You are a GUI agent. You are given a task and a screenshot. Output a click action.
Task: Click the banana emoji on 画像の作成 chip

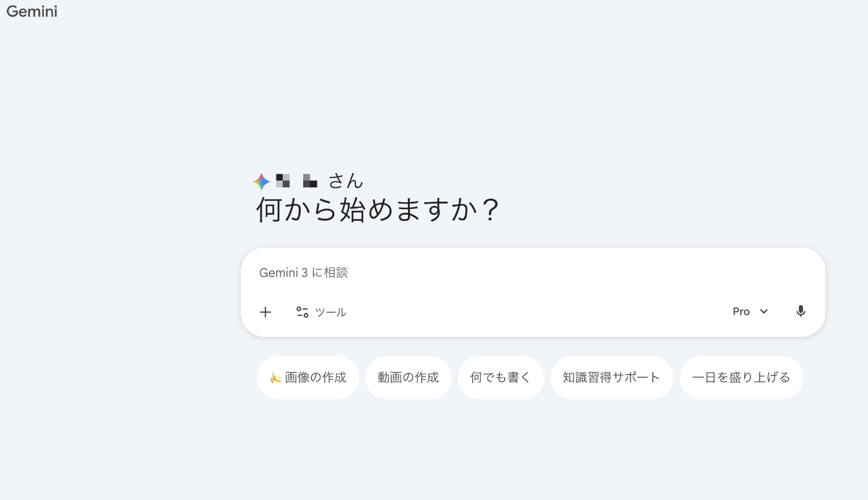click(276, 377)
